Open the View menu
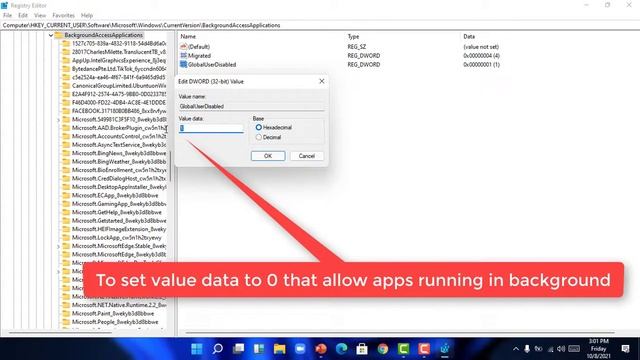Image resolution: width=640 pixels, height=360 pixels. pyautogui.click(x=40, y=15)
